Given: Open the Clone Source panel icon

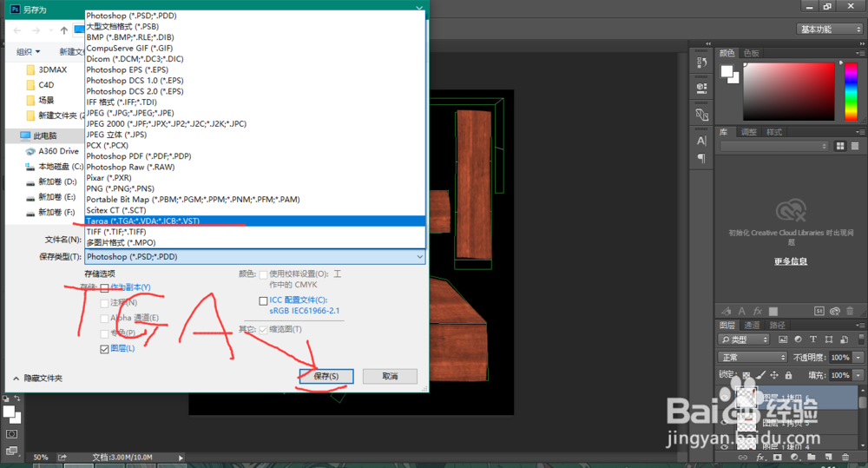Looking at the screenshot, I should 702,115.
